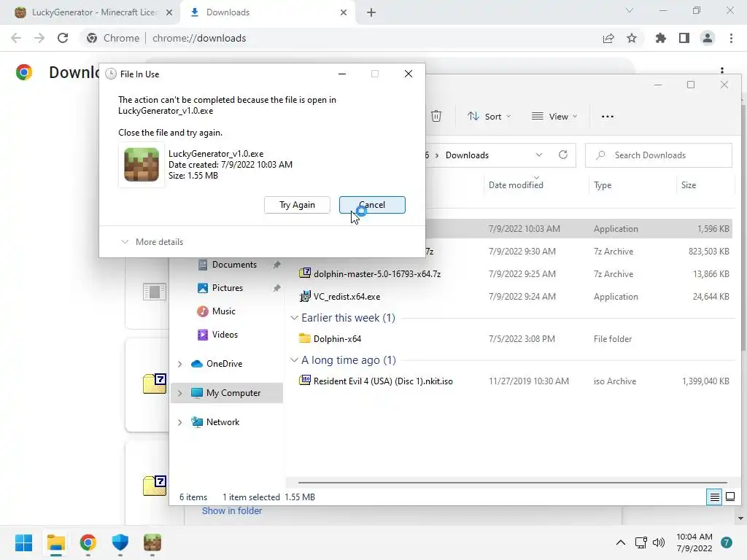Click the LuckyGenerator file thumbnail in dialog

click(142, 165)
